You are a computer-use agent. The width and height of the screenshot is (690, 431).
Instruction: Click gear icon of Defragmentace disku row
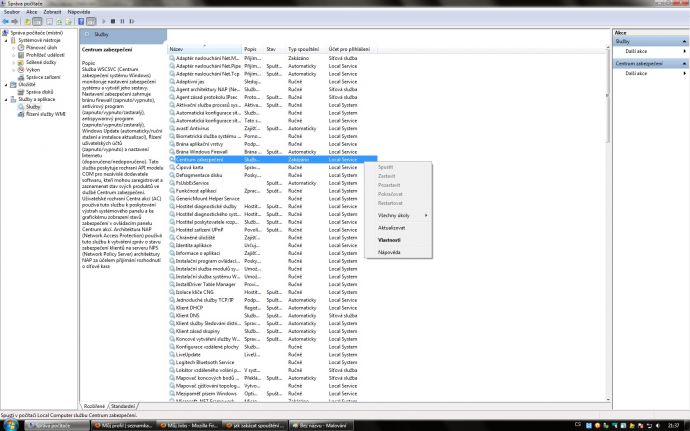pyautogui.click(x=172, y=175)
